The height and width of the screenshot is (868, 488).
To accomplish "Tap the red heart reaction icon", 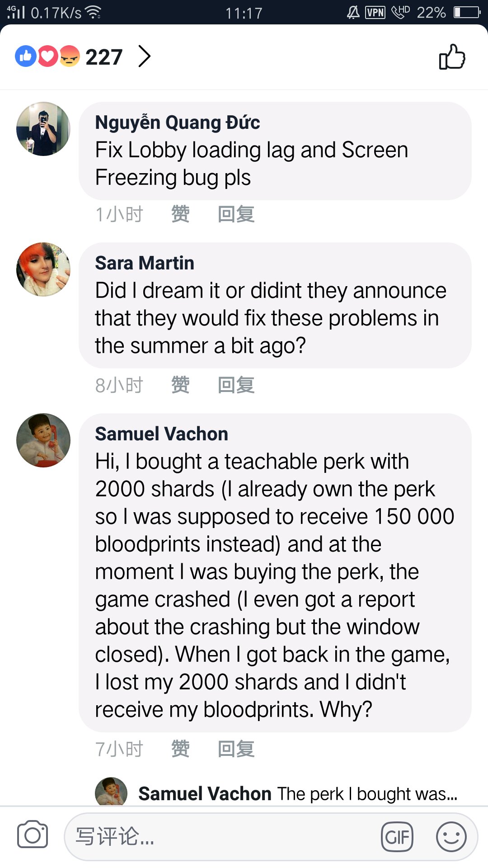I will pyautogui.click(x=48, y=57).
